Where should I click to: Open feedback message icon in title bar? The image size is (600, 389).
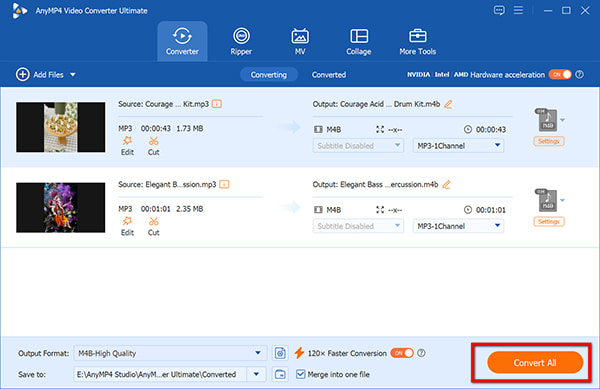point(499,10)
